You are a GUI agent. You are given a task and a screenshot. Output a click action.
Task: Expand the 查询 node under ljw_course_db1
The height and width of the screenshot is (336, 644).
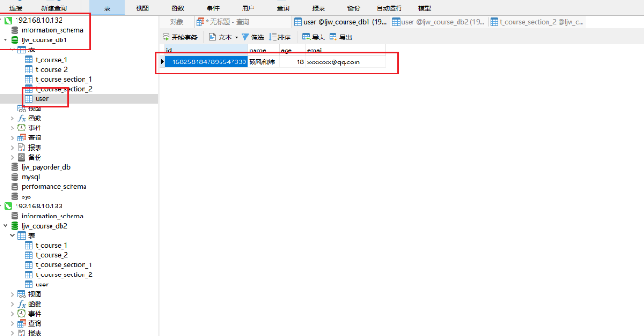tap(12, 138)
